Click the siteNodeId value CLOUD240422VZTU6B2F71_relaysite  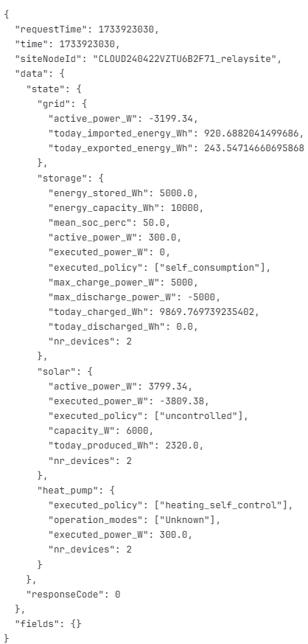coord(185,59)
